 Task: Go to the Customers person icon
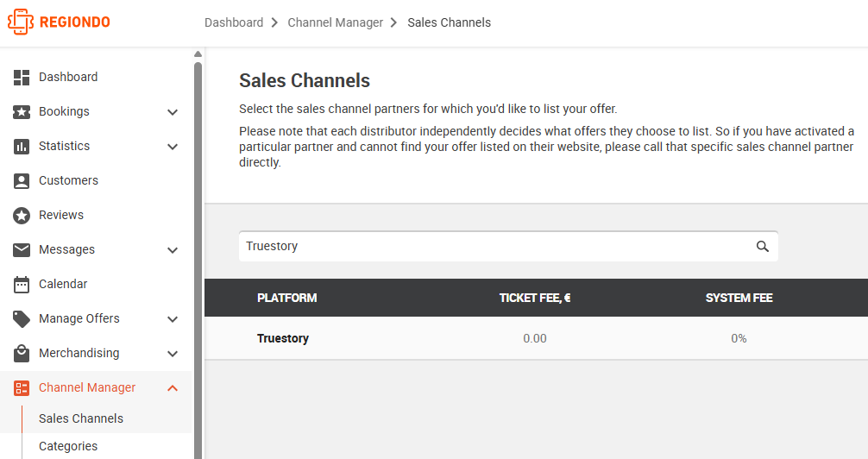tap(22, 181)
